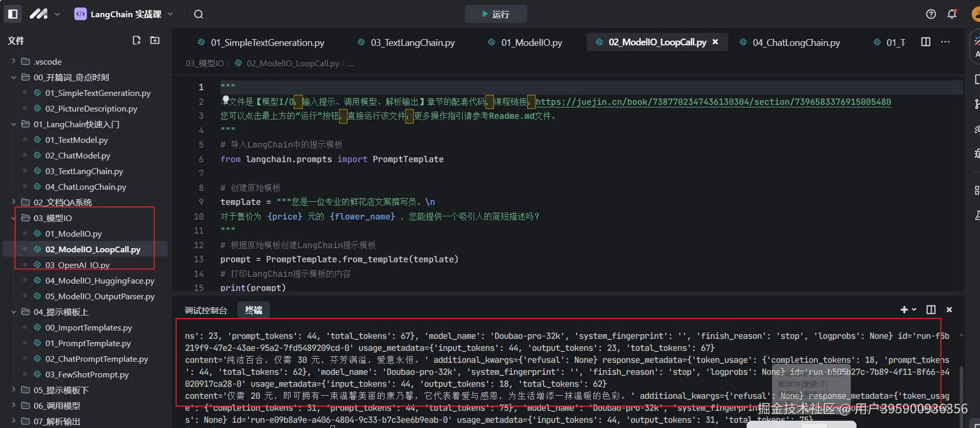Expand the 02_文档QA系统 folder
Viewport: 980px width, 428px height.
[x=14, y=202]
